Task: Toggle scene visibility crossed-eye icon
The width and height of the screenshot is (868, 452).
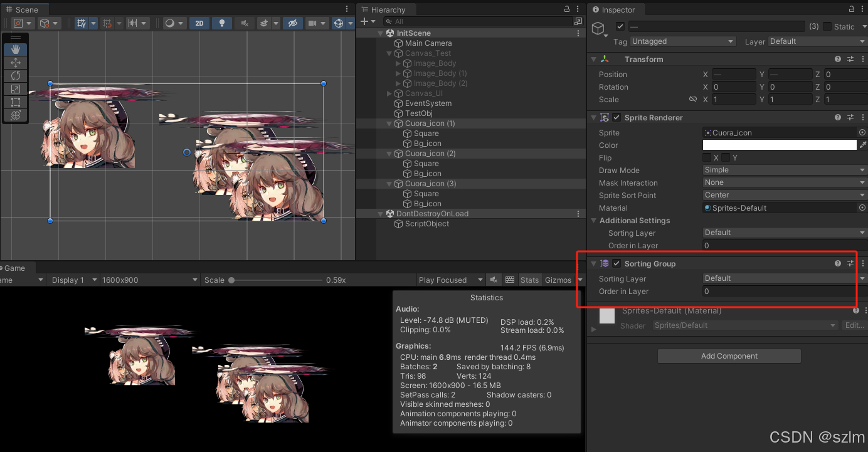Action: [x=292, y=23]
